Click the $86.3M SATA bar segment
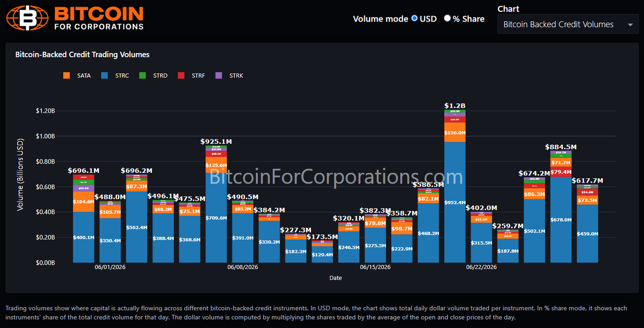Image resolution: width=644 pixels, height=328 pixels. [x=534, y=194]
